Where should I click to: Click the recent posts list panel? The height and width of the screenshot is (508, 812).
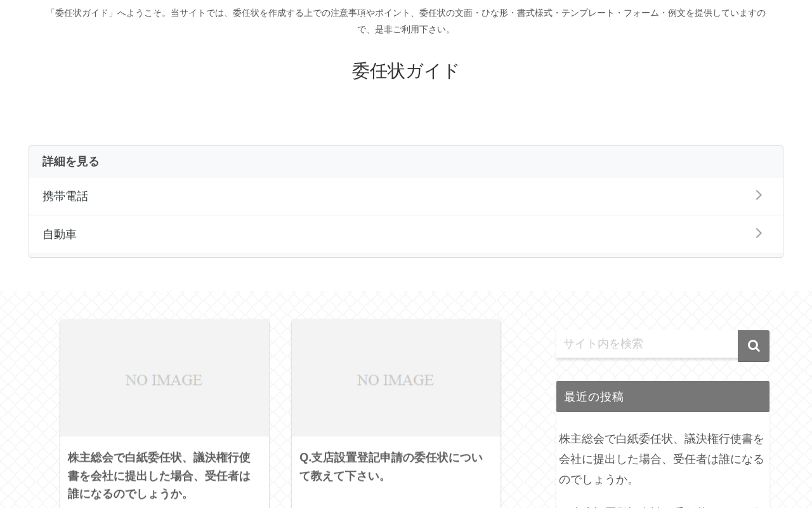663,460
